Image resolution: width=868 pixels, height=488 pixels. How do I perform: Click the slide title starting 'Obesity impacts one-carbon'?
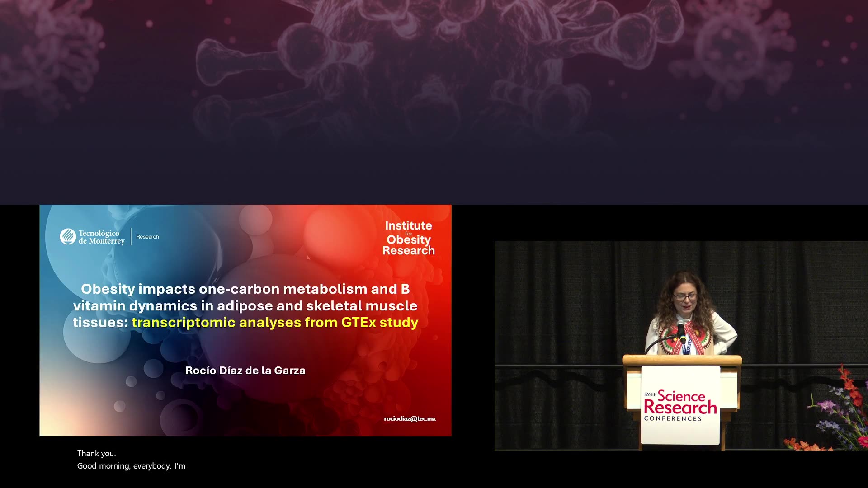pyautogui.click(x=245, y=305)
